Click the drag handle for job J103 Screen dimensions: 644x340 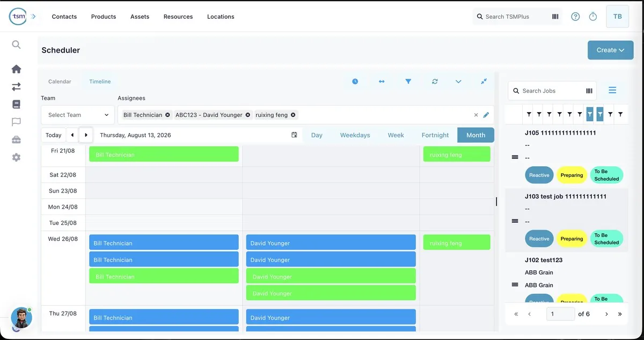[x=515, y=221]
